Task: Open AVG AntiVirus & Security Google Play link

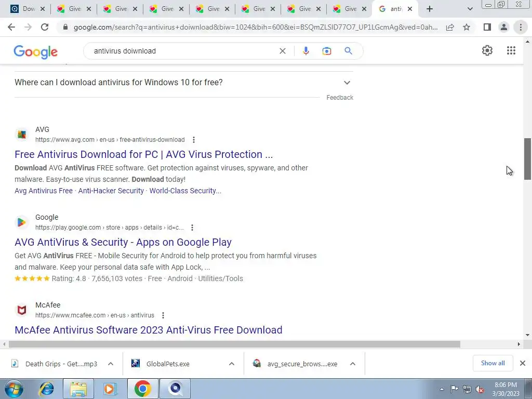Action: pos(123,242)
